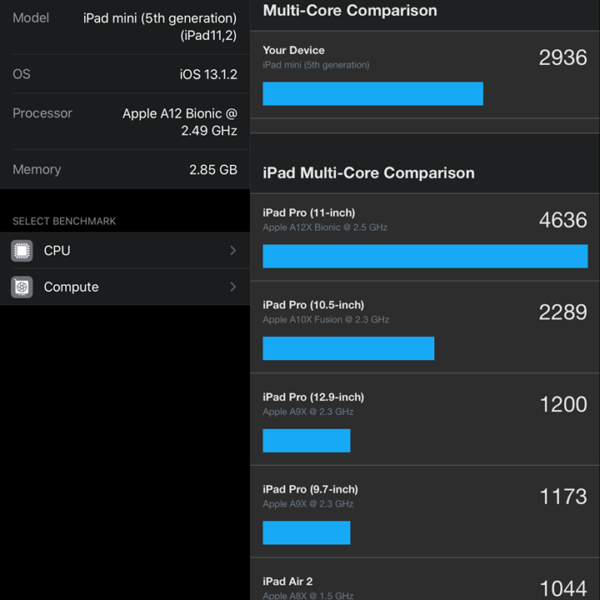This screenshot has height=600, width=600.
Task: Click the OS iOS 13.1.2 row
Action: pyautogui.click(x=124, y=75)
